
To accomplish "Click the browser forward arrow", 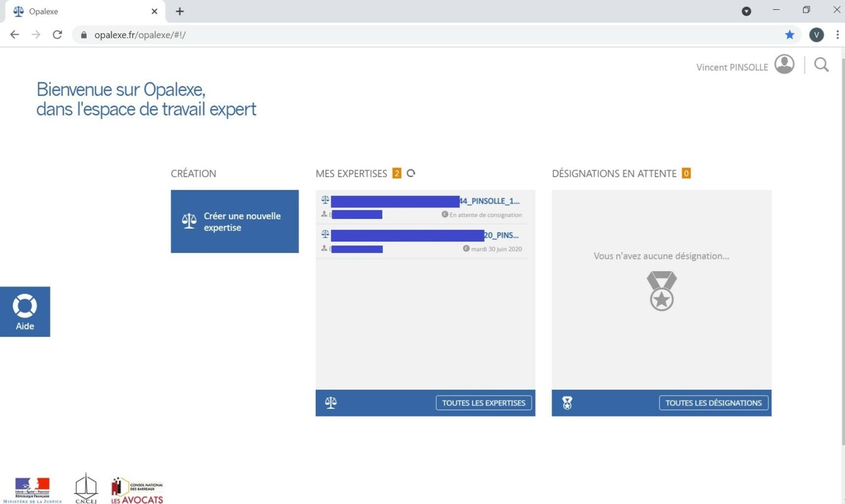I will (36, 35).
